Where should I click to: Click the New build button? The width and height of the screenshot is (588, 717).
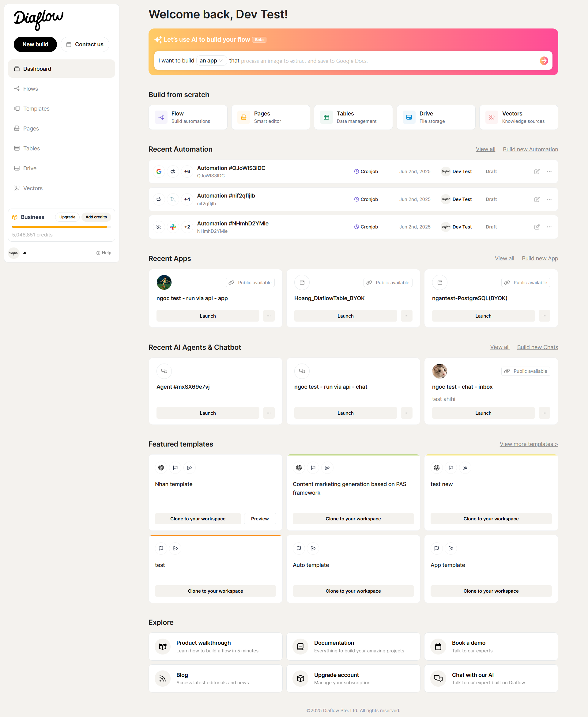(35, 44)
